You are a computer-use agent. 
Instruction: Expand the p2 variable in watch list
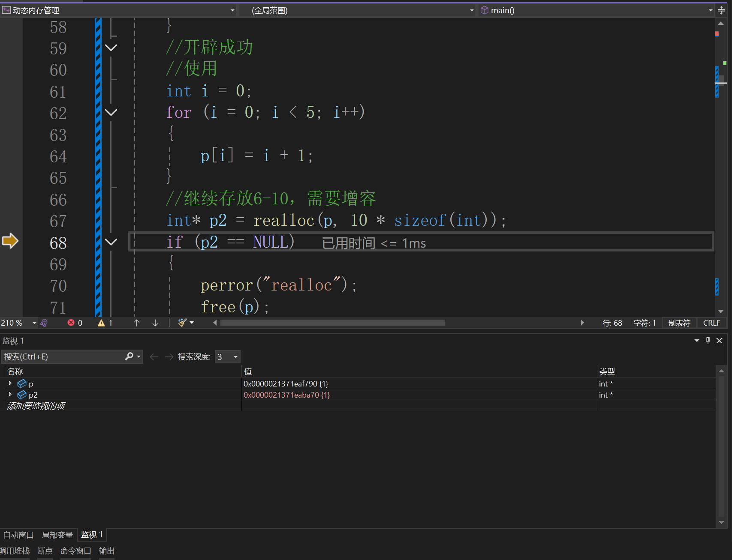pyautogui.click(x=10, y=395)
